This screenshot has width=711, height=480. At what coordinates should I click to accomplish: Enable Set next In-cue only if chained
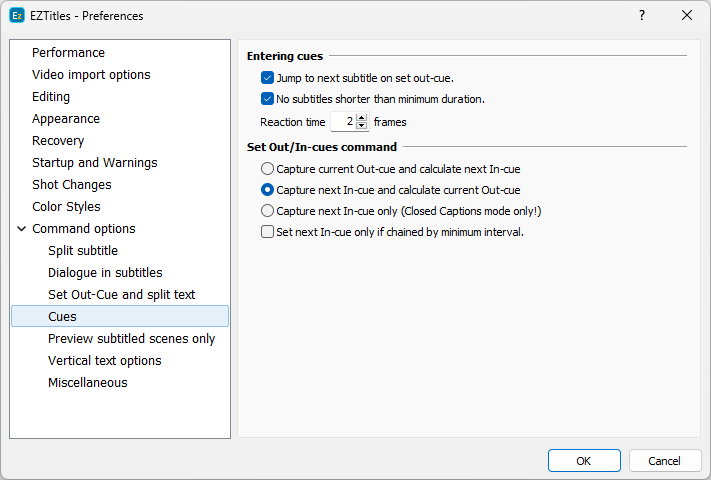point(267,232)
